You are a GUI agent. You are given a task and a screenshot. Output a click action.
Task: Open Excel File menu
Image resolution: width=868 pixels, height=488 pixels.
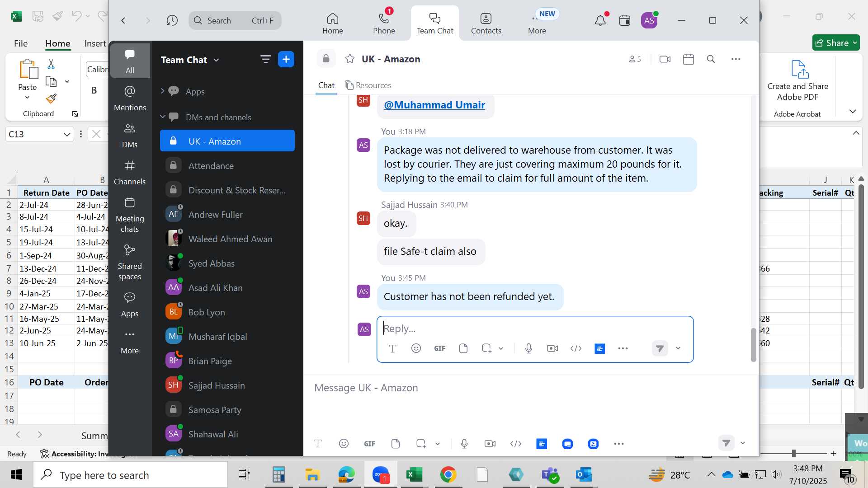pyautogui.click(x=21, y=43)
